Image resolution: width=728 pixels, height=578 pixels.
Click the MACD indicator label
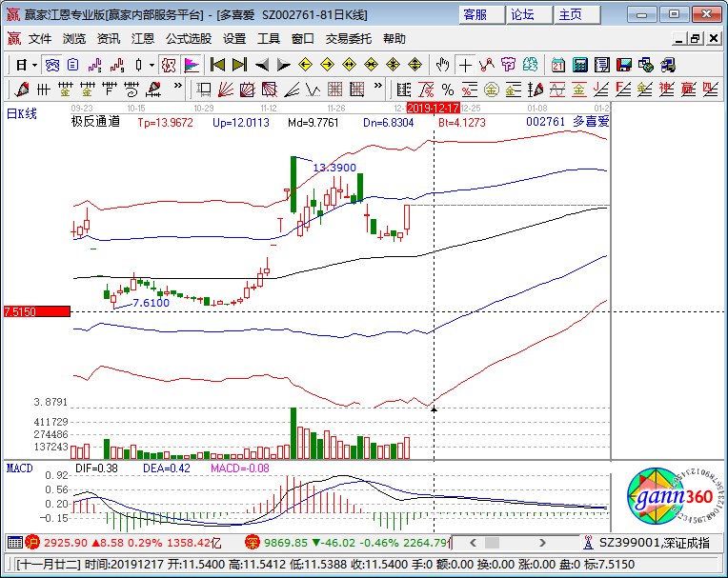click(x=19, y=468)
